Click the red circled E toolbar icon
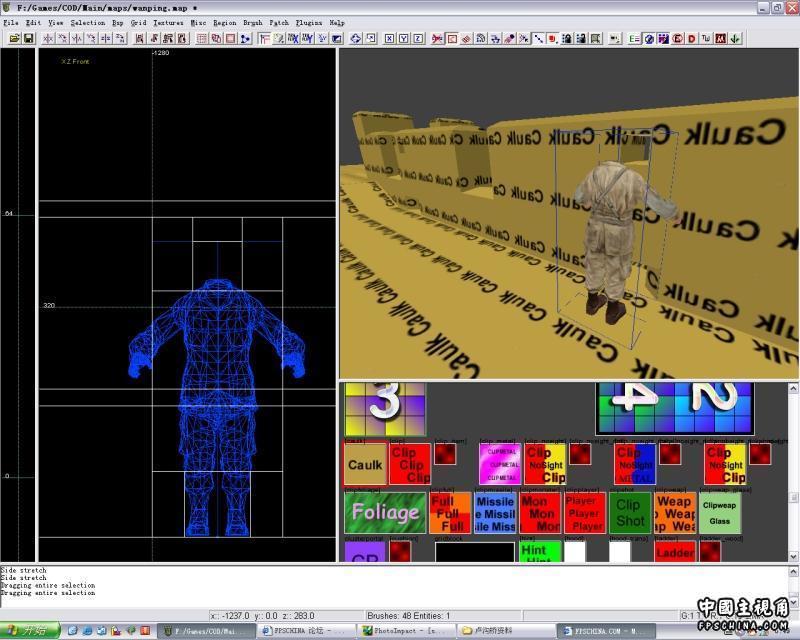 pos(678,38)
